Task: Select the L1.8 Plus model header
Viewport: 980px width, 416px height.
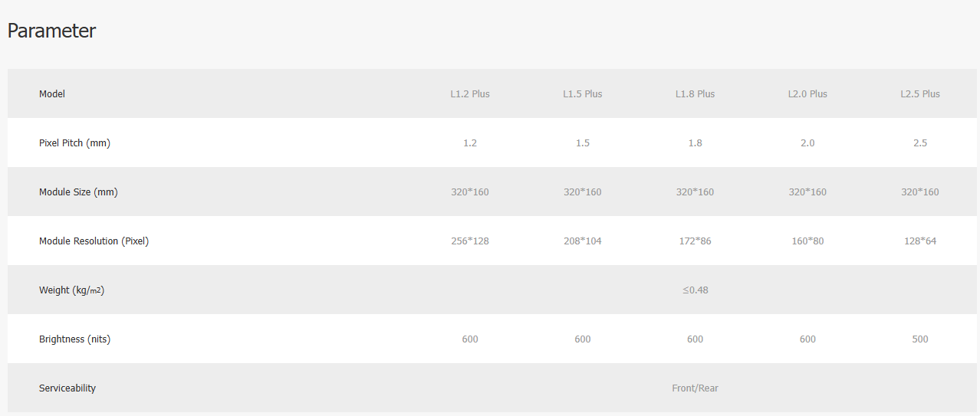Action: click(x=695, y=94)
